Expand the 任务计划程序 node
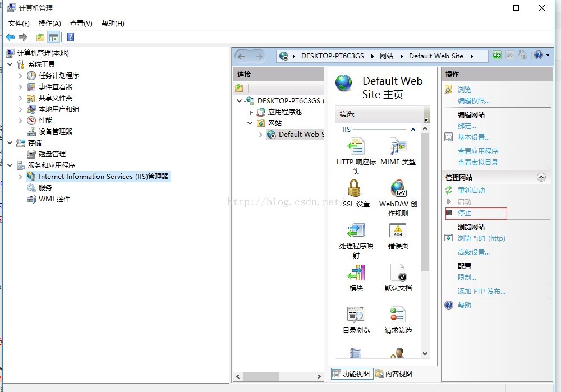Image resolution: width=561 pixels, height=392 pixels. point(20,76)
